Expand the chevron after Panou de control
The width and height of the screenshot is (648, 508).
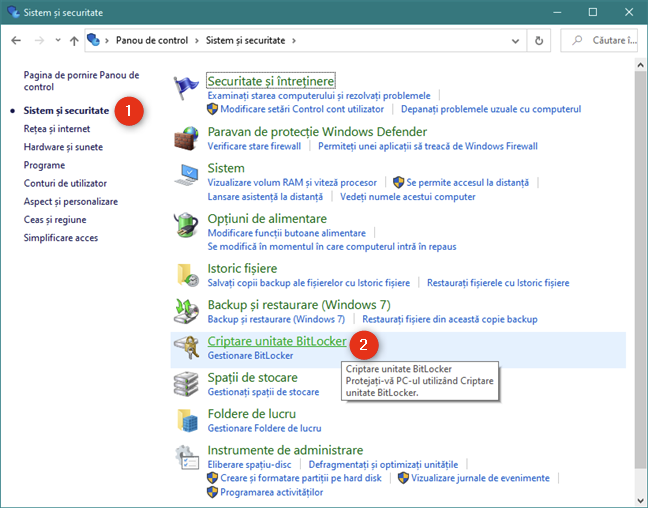pyautogui.click(x=197, y=41)
